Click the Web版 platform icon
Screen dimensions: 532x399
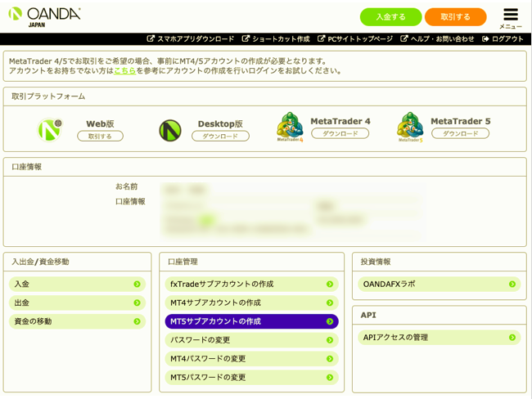click(50, 129)
